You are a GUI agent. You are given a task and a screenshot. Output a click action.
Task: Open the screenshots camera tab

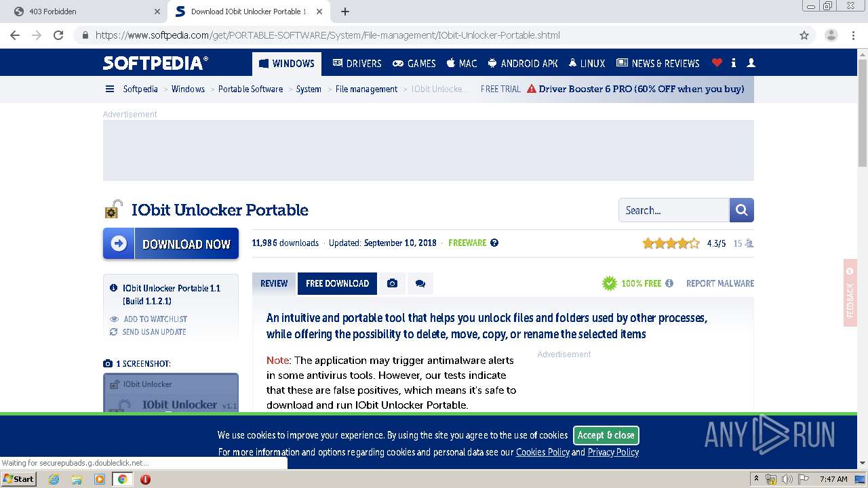tap(392, 283)
